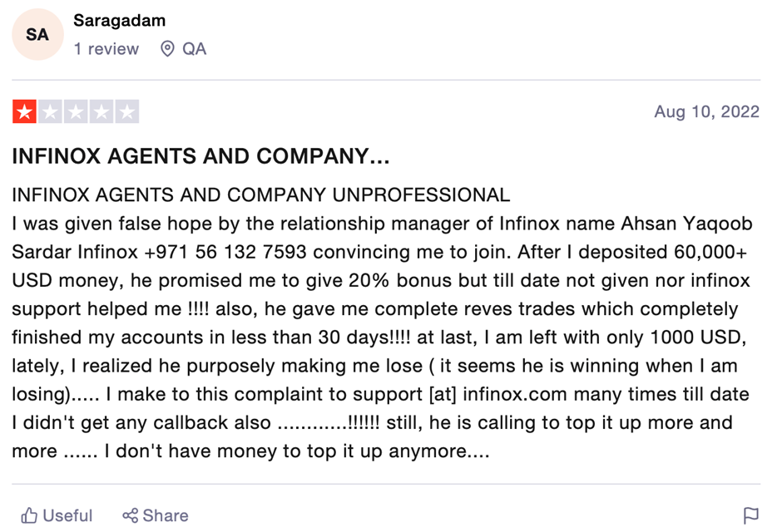Click the phone number +971 56 132 7593

pyautogui.click(x=225, y=252)
